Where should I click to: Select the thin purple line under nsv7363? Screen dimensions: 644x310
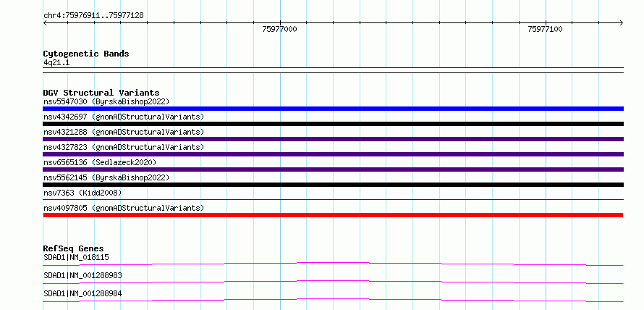click(x=334, y=200)
